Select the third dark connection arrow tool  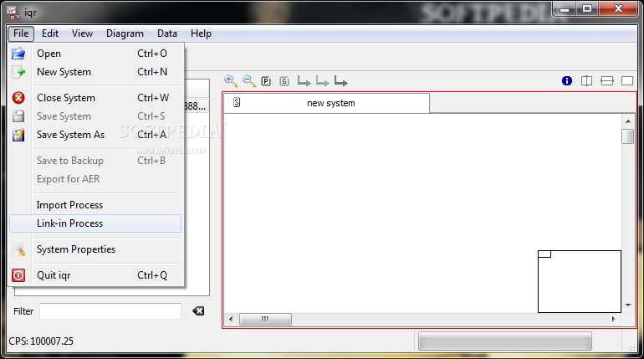click(341, 81)
